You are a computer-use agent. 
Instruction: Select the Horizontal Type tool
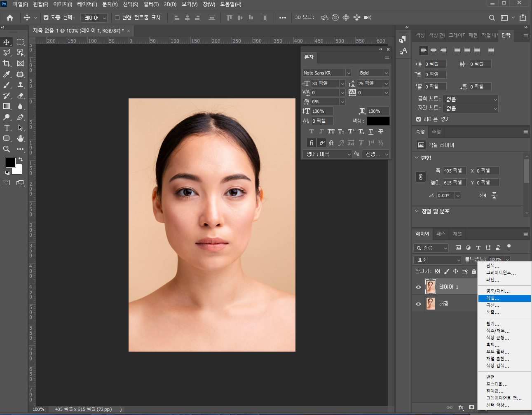7,128
